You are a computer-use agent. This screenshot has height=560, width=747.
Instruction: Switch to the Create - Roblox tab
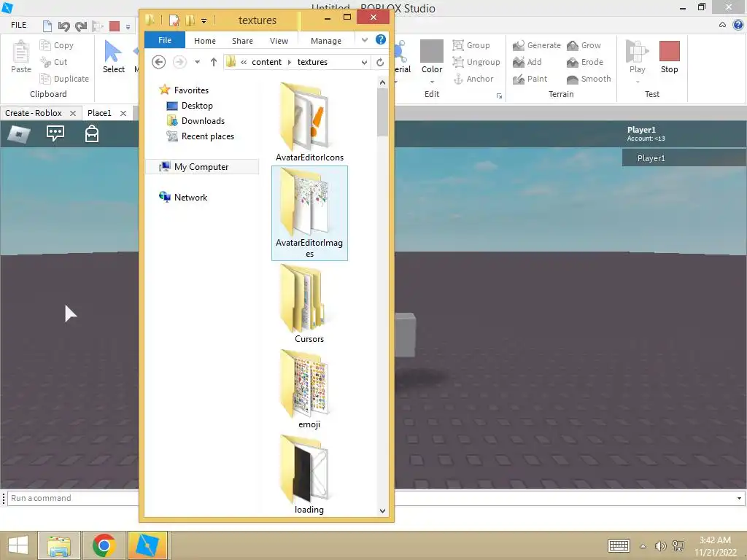click(x=34, y=113)
